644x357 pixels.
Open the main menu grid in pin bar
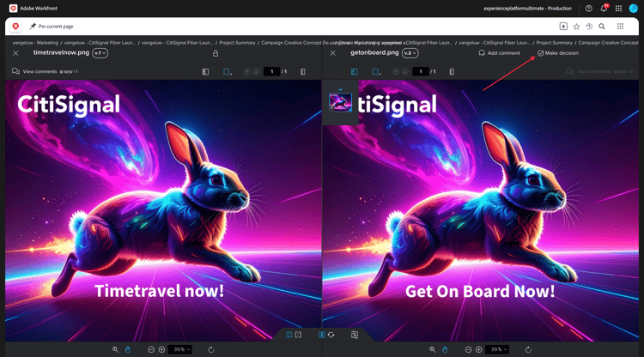tap(620, 27)
